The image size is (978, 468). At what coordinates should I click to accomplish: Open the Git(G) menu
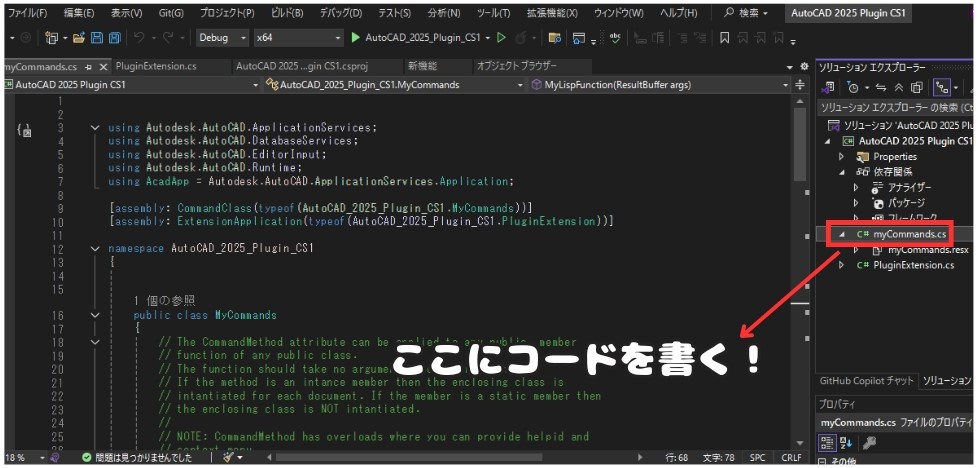[170, 12]
